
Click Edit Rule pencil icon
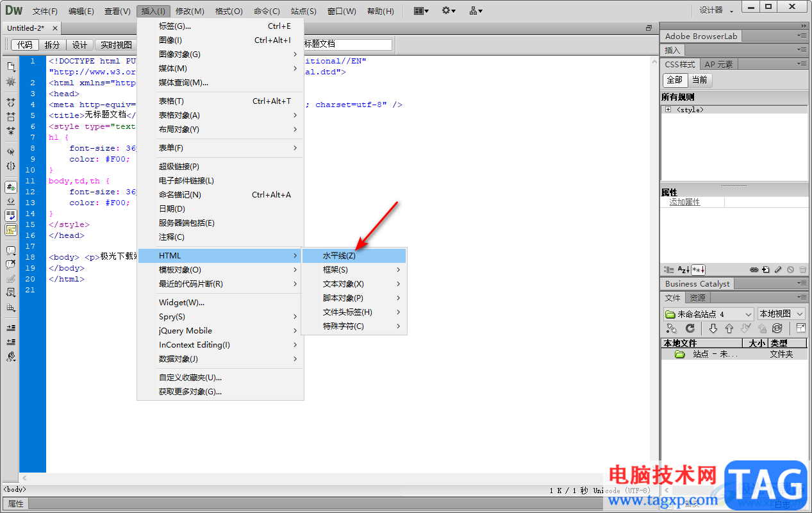778,270
